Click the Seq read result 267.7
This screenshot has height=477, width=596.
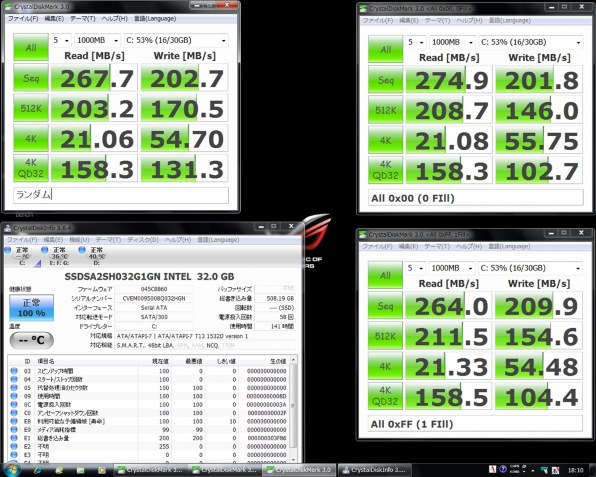pos(94,78)
